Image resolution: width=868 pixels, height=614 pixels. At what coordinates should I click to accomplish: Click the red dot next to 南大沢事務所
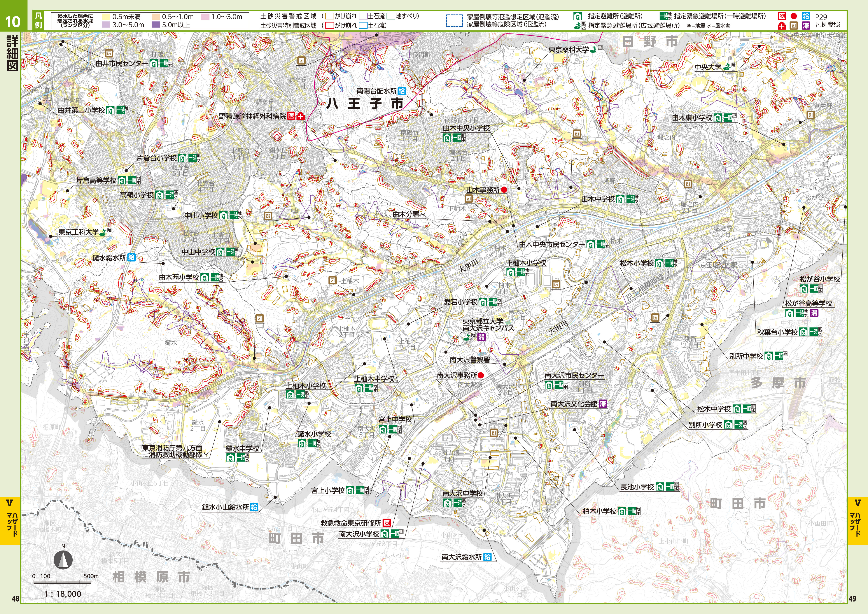coord(481,375)
